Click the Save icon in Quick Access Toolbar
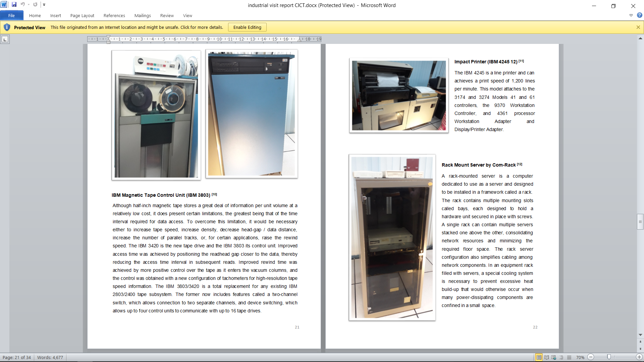 (14, 5)
